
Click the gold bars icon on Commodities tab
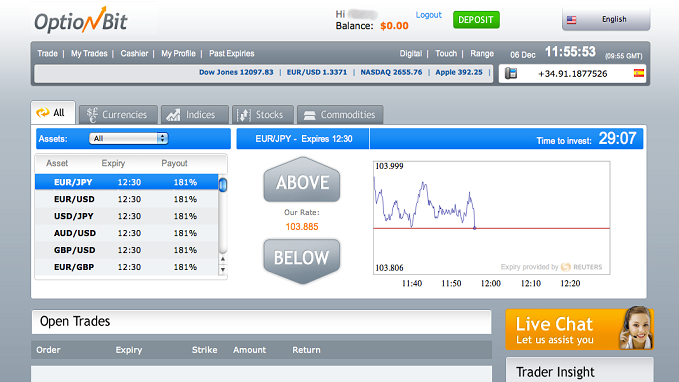click(309, 115)
